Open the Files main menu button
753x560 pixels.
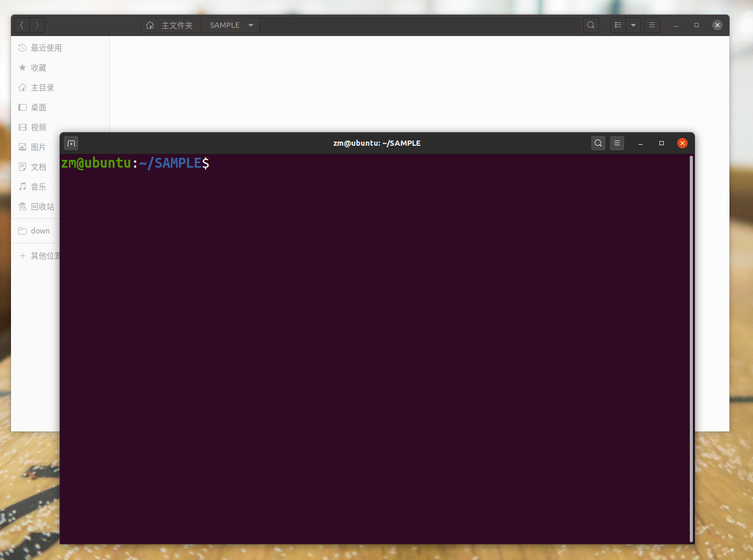[x=652, y=25]
